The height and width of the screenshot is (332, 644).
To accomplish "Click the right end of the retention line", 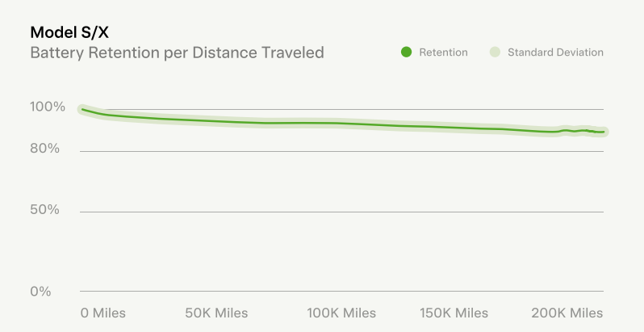I will [x=603, y=132].
